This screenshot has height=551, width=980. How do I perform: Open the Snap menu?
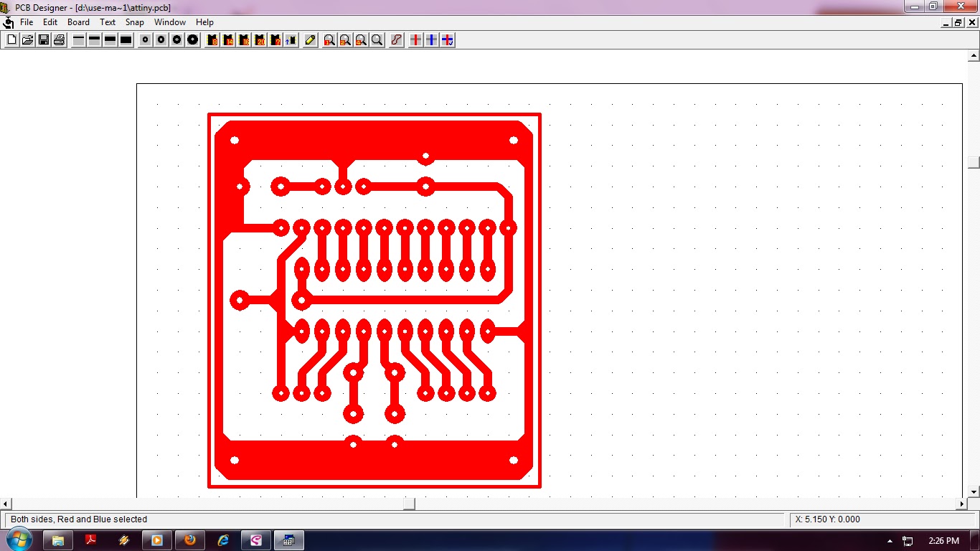[134, 22]
